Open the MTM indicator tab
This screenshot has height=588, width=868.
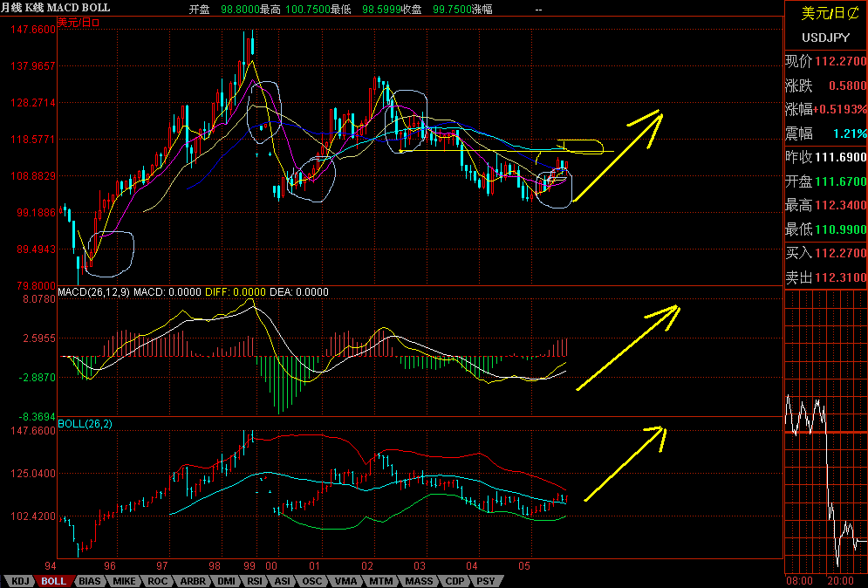(x=381, y=581)
